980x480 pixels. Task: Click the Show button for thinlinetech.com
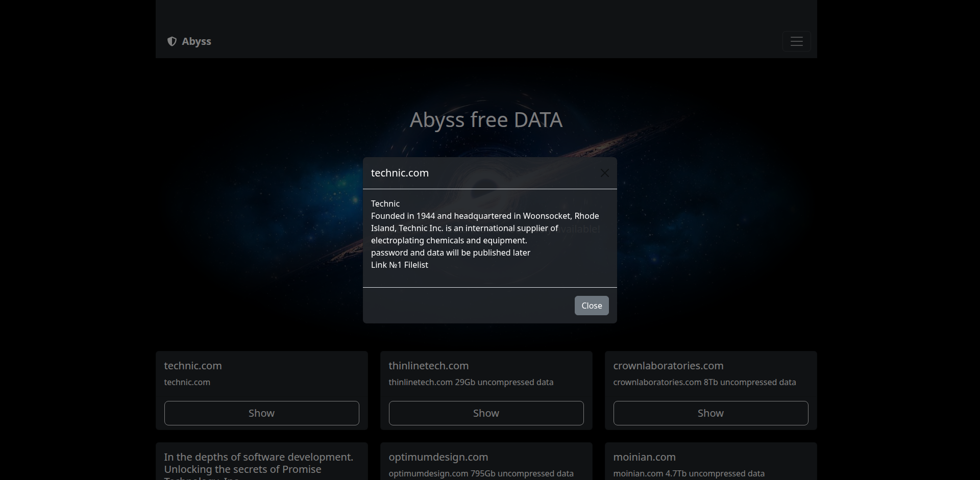486,413
